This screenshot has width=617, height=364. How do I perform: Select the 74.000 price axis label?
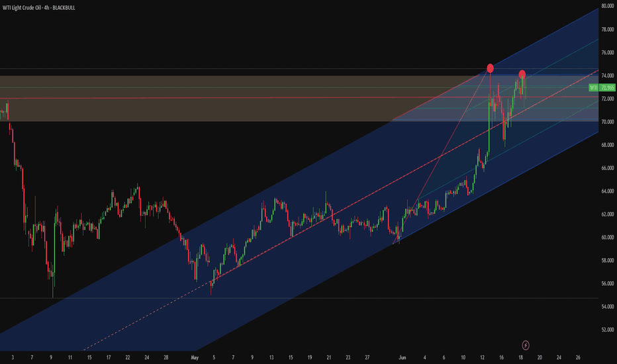tap(608, 75)
